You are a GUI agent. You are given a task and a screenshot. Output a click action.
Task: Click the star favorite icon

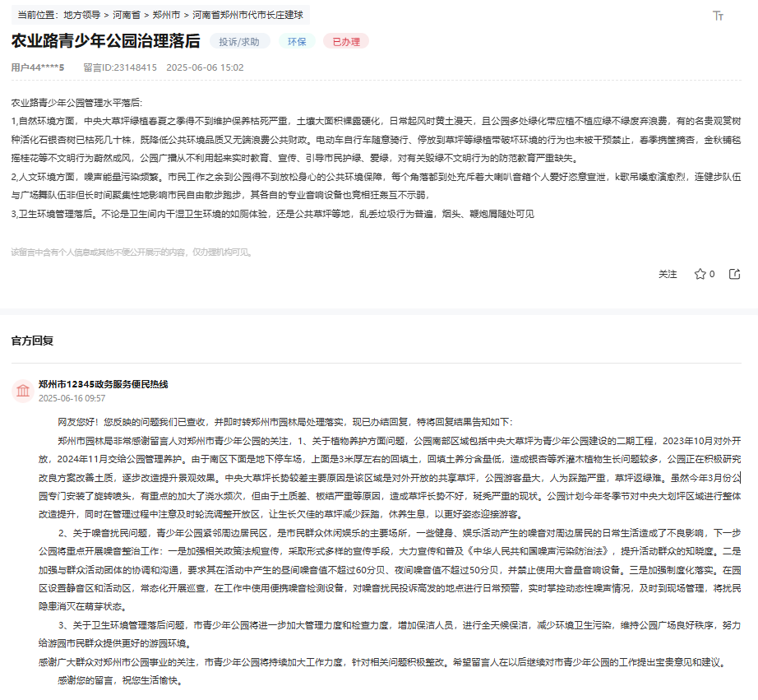(700, 274)
